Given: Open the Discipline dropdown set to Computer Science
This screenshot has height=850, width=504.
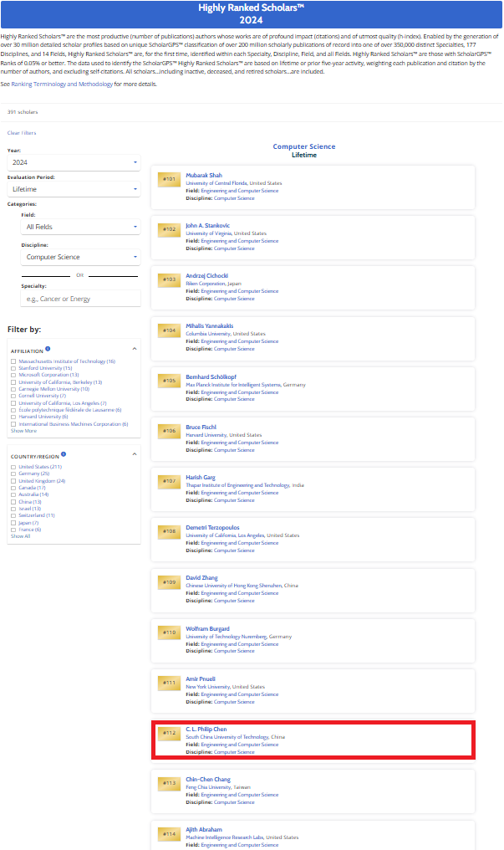Looking at the screenshot, I should pyautogui.click(x=81, y=257).
